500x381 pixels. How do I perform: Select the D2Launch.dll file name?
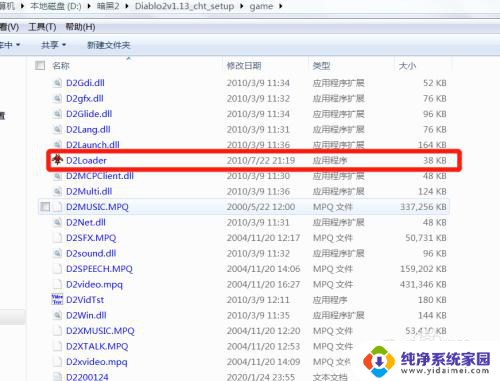click(93, 144)
